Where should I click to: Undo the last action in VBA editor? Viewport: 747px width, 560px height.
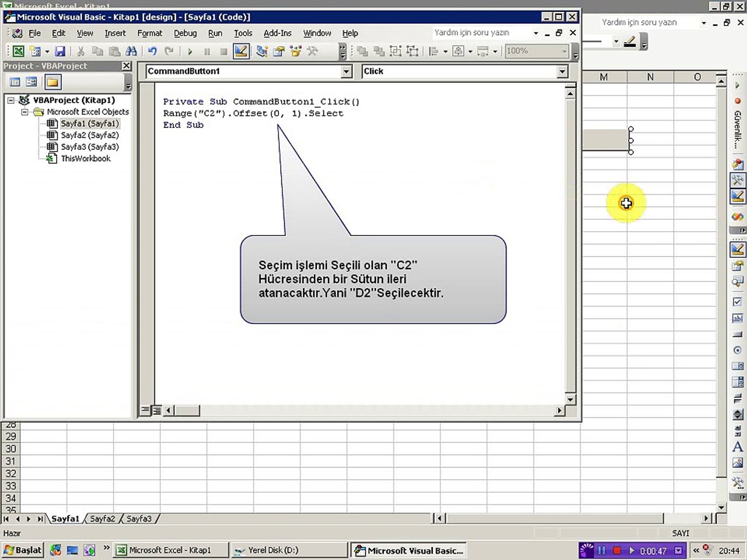[153, 51]
